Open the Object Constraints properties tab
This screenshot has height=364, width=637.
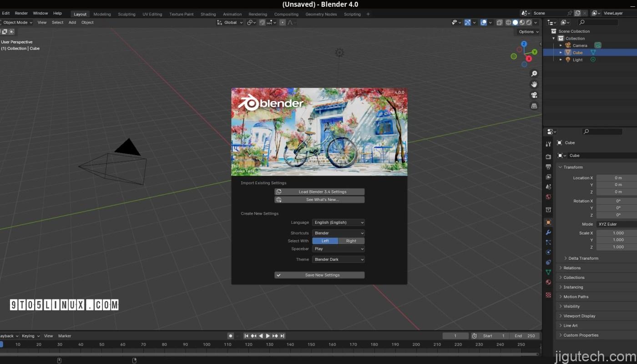pos(548,262)
